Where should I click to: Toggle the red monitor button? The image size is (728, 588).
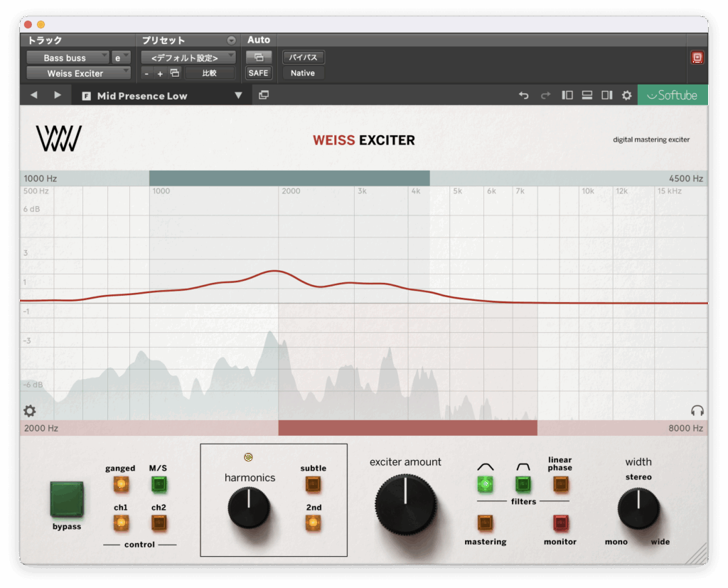pyautogui.click(x=561, y=523)
